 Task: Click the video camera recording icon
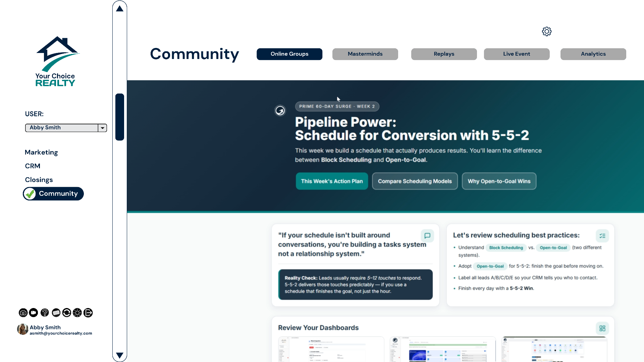(34, 313)
